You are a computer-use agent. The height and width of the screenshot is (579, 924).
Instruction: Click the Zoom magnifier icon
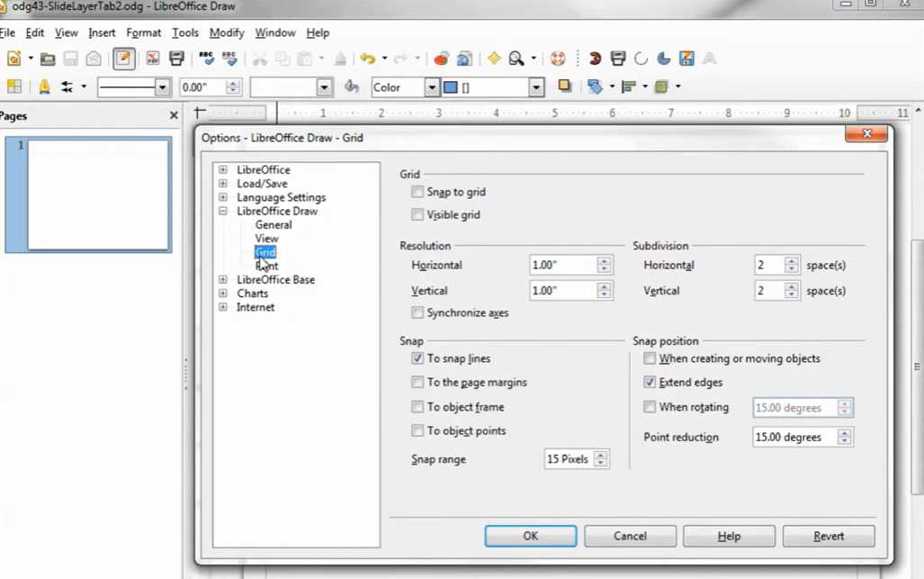point(516,59)
